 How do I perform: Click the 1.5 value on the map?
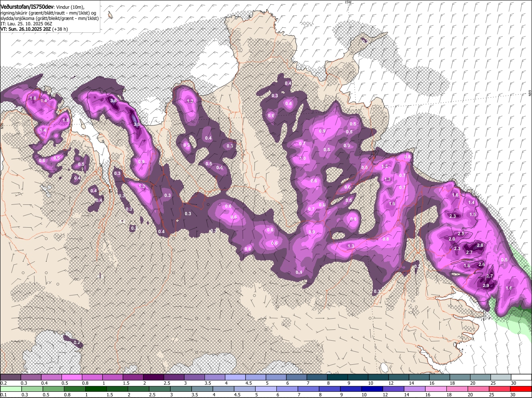click(x=473, y=214)
